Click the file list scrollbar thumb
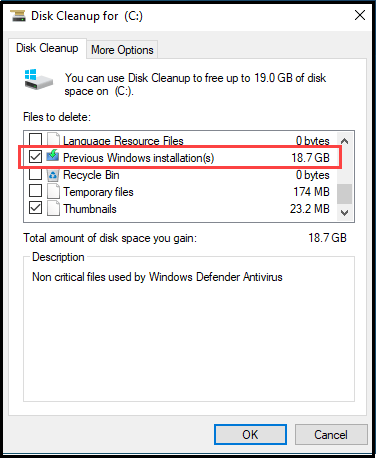Image resolution: width=376 pixels, height=458 pixels. [345, 194]
